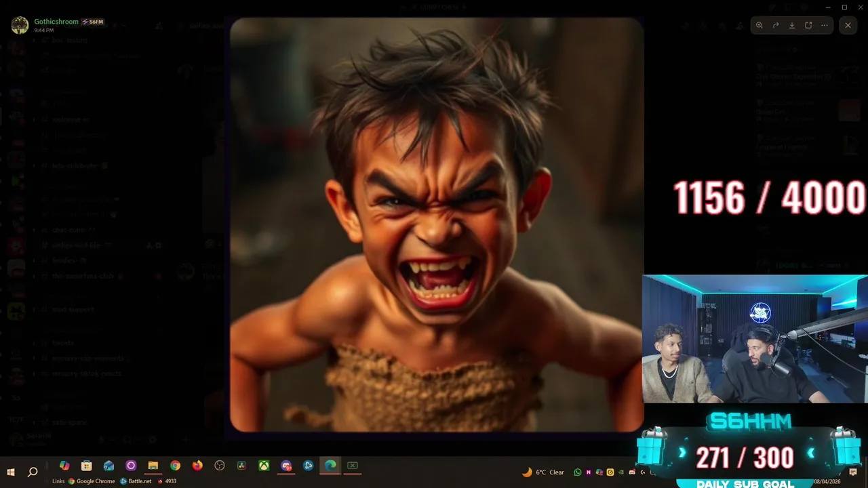868x488 pixels.
Task: Open the image in browser via external-link icon
Action: pos(808,25)
